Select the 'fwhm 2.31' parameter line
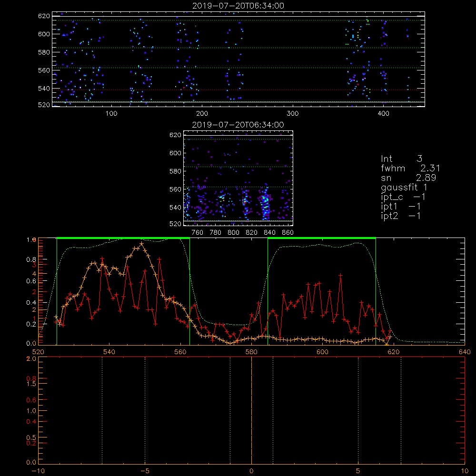 click(410, 168)
